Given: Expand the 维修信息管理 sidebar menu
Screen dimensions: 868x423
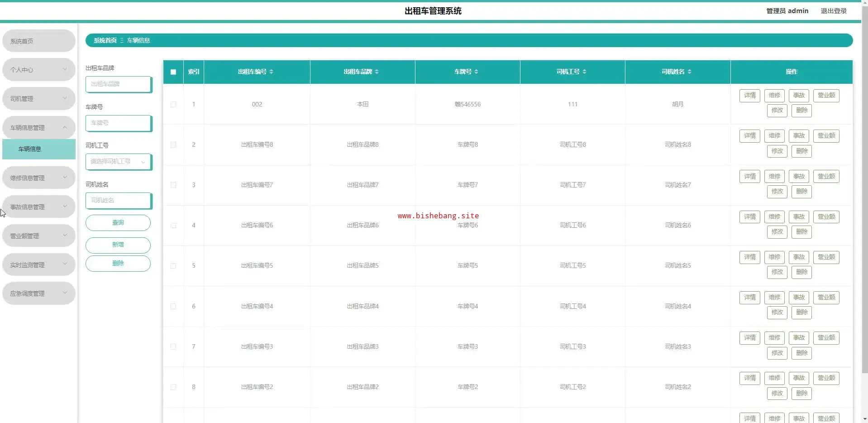Looking at the screenshot, I should pyautogui.click(x=39, y=178).
